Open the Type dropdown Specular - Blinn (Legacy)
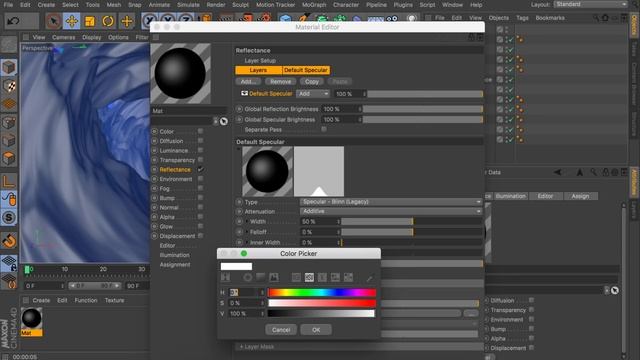The image size is (640, 360). (x=391, y=202)
